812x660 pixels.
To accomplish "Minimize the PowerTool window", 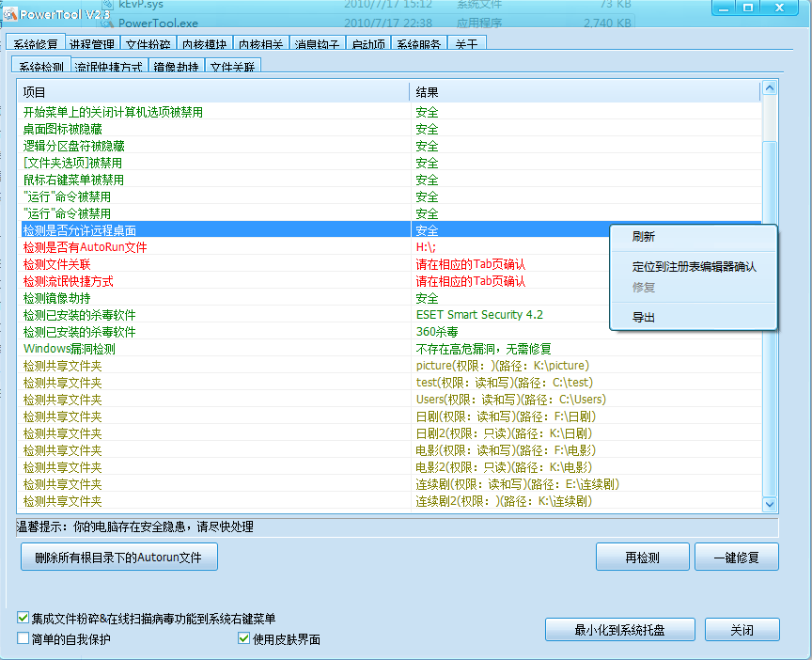I will pos(724,8).
